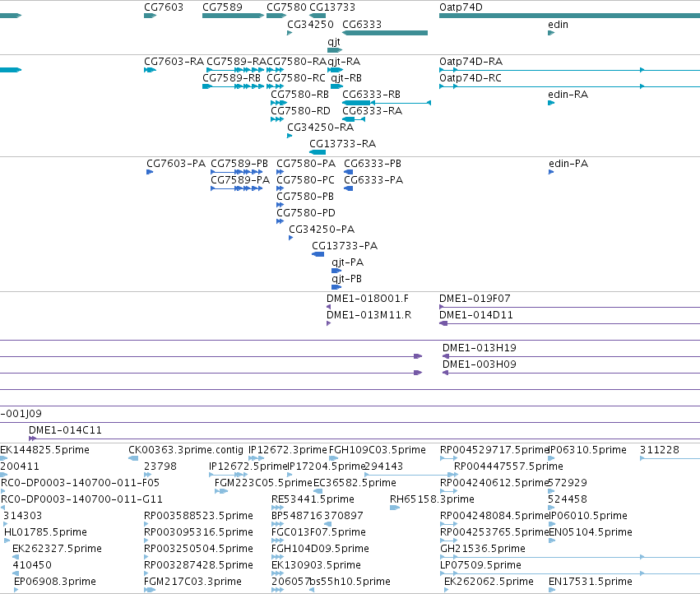This screenshot has width=700, height=594.
Task: Click the RH65158.3prime EST label
Action: pyautogui.click(x=432, y=499)
